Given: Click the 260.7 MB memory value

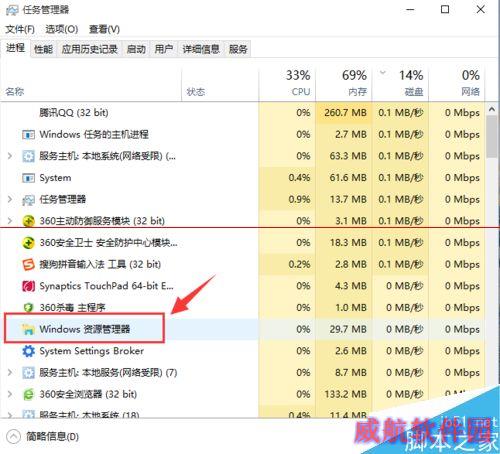Looking at the screenshot, I should point(345,113).
